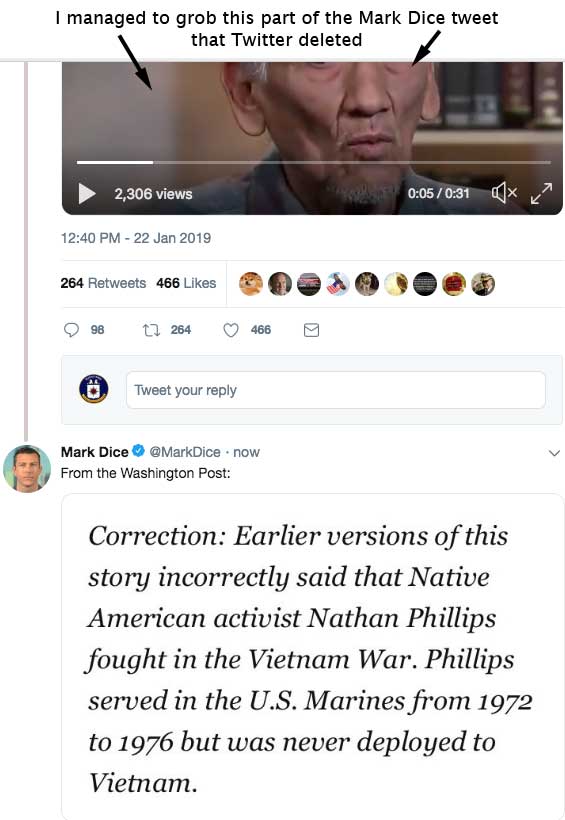Viewport: 565px width, 820px height.
Task: Click the reply speech bubble icon
Action: coord(71,330)
